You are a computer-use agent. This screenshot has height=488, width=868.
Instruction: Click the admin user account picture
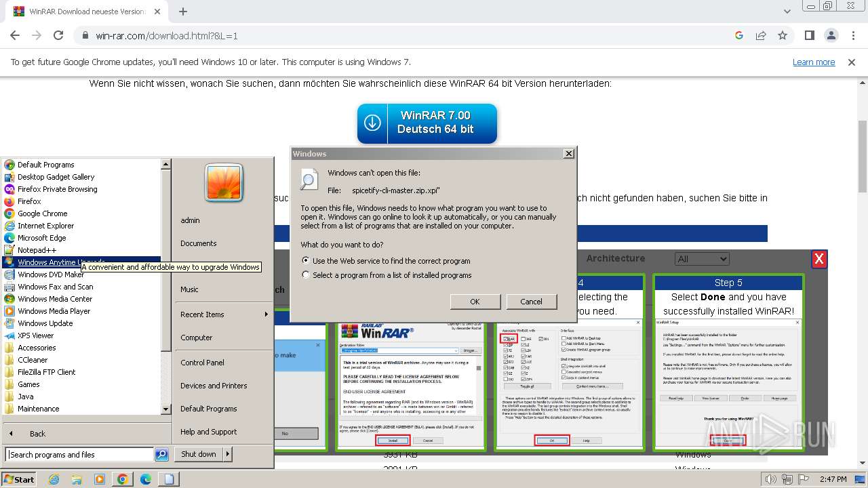point(224,183)
